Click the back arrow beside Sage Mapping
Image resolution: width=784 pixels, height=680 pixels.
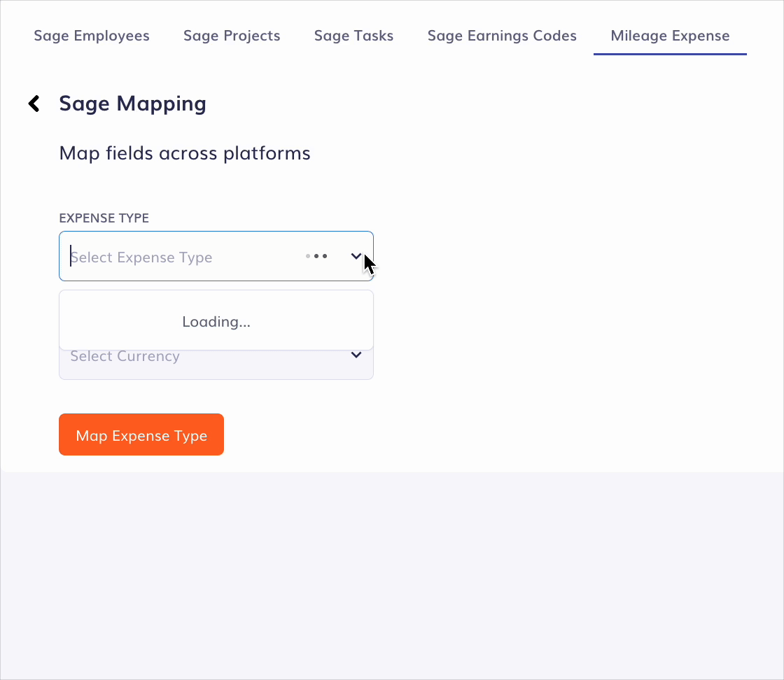click(34, 103)
